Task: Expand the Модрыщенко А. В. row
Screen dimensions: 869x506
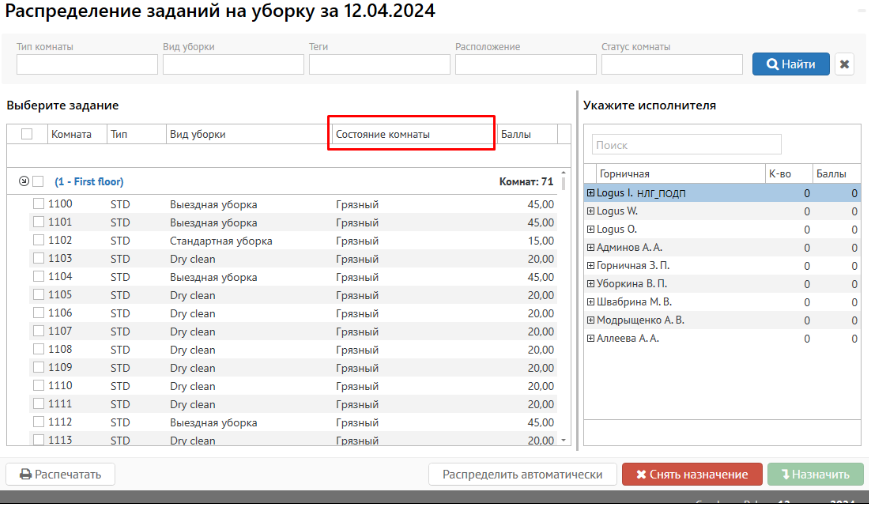Action: pyautogui.click(x=591, y=320)
